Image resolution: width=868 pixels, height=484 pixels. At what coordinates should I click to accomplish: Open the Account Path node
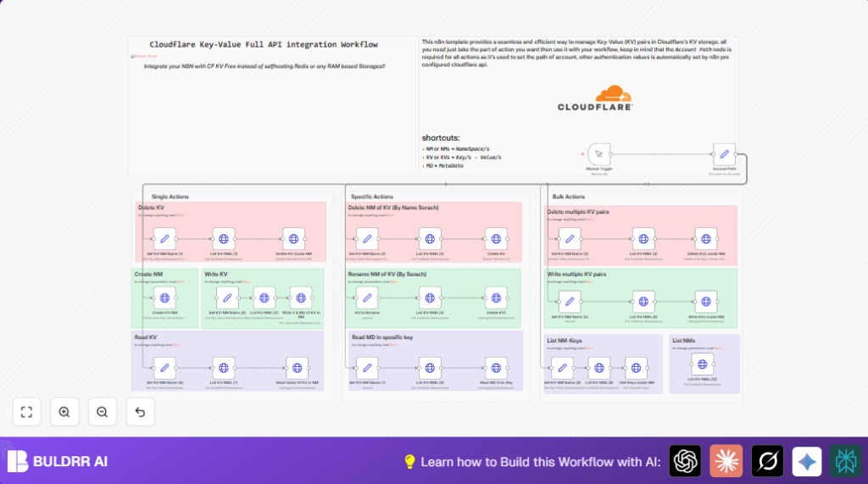click(x=724, y=154)
